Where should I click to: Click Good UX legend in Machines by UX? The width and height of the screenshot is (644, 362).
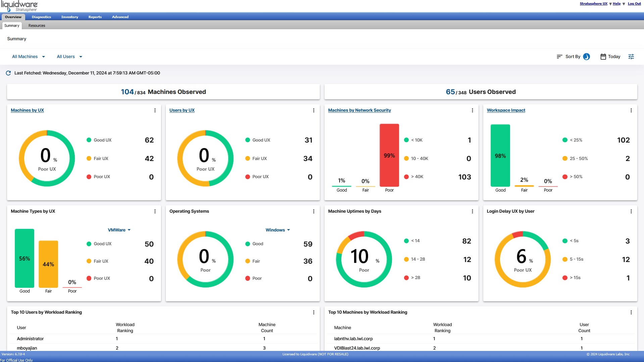[99, 140]
